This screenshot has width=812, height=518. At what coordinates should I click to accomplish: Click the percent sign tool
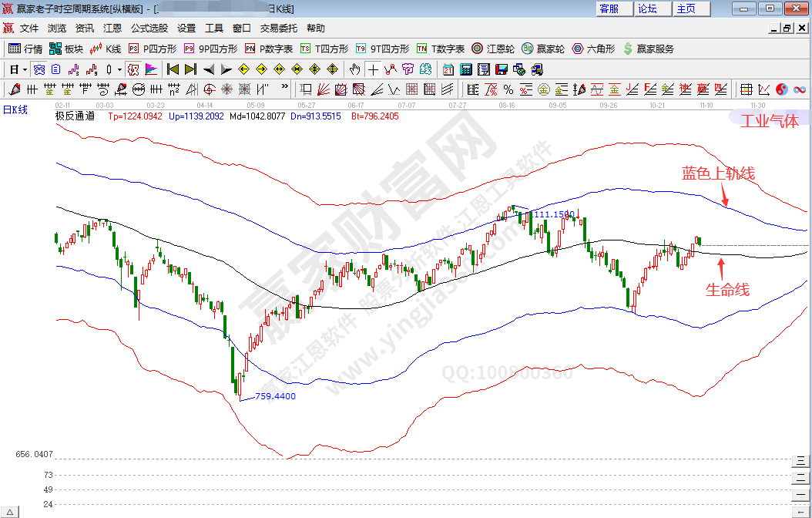coord(508,89)
